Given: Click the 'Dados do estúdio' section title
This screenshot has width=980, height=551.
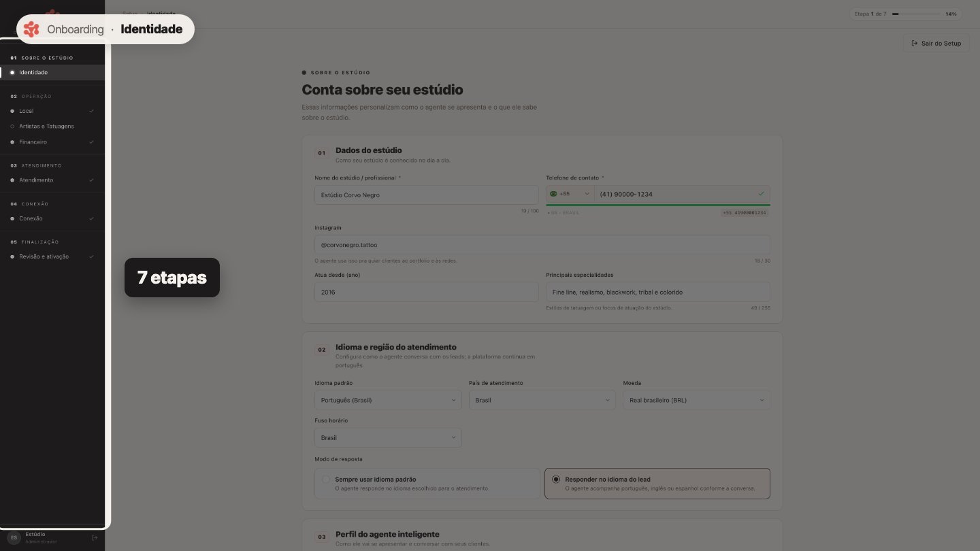Looking at the screenshot, I should click(369, 150).
